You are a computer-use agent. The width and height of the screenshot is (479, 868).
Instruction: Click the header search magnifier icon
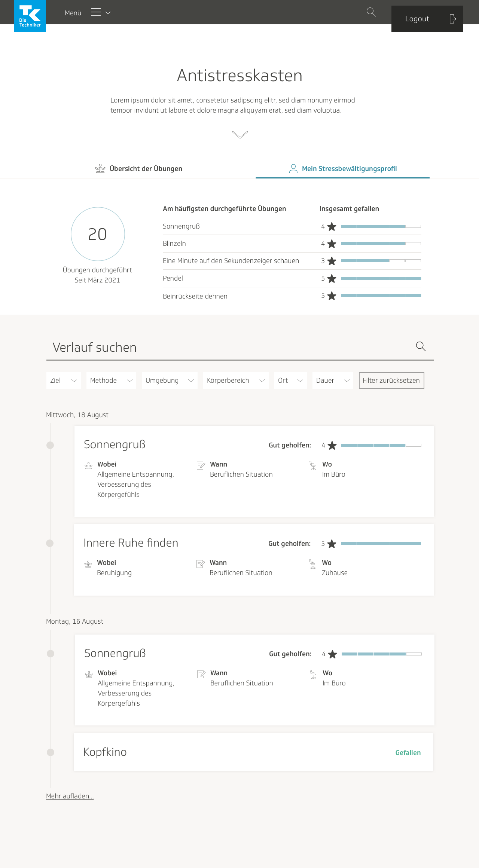click(x=371, y=12)
